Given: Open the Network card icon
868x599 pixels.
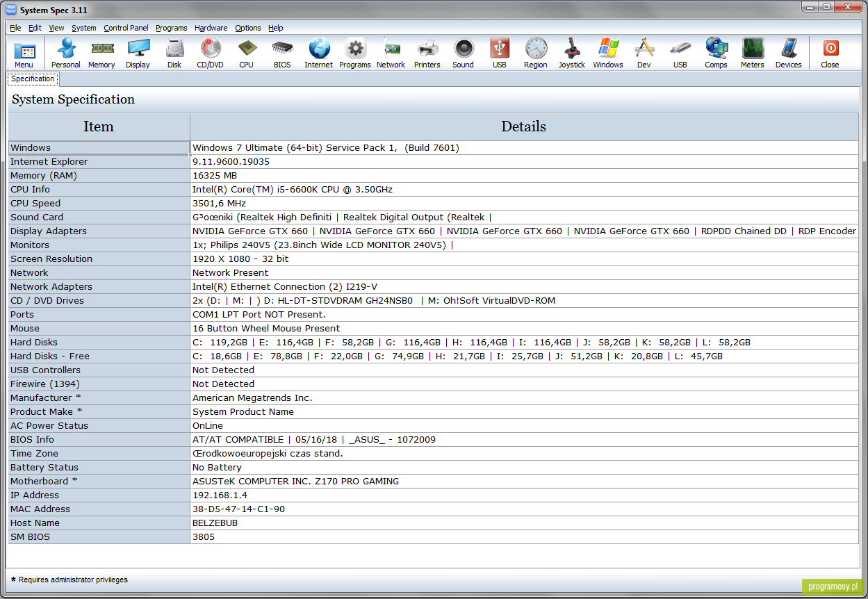Looking at the screenshot, I should [391, 54].
